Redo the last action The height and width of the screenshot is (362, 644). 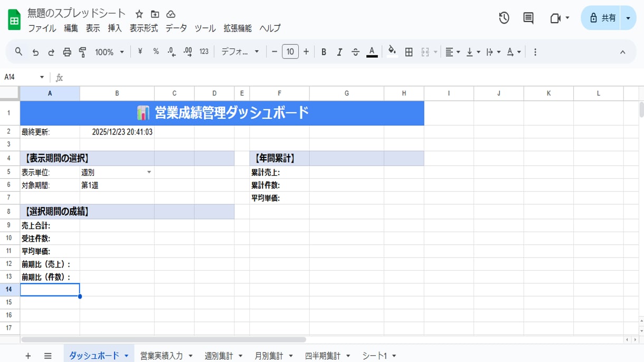[51, 52]
